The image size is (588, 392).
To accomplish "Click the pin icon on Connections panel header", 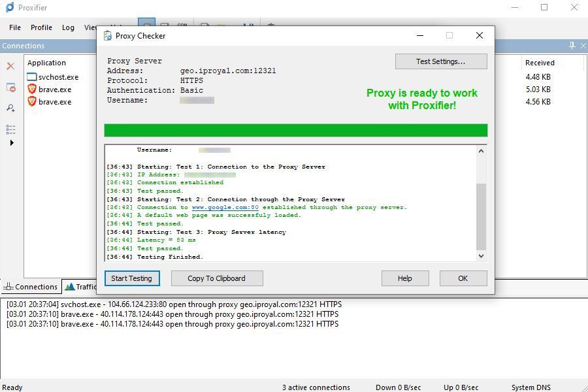I will (x=572, y=45).
